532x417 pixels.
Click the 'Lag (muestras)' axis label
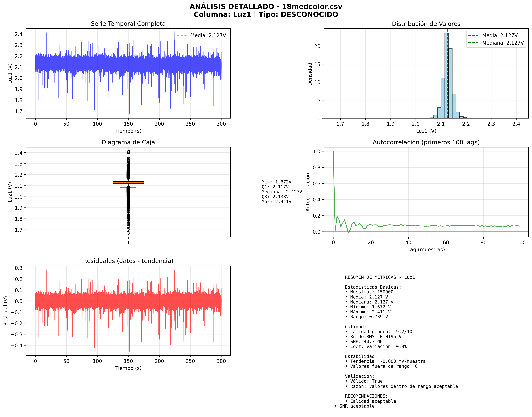point(426,249)
